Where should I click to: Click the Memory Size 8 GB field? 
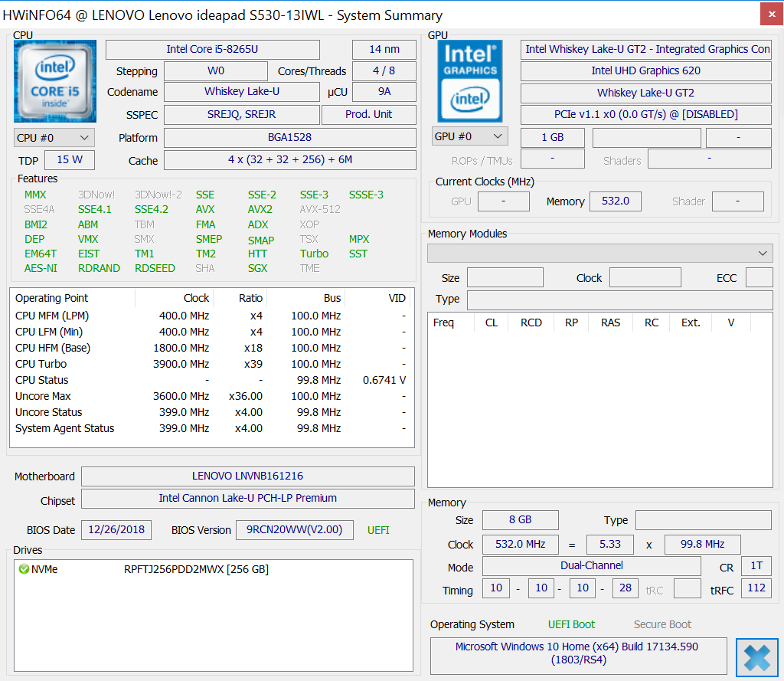tap(521, 520)
